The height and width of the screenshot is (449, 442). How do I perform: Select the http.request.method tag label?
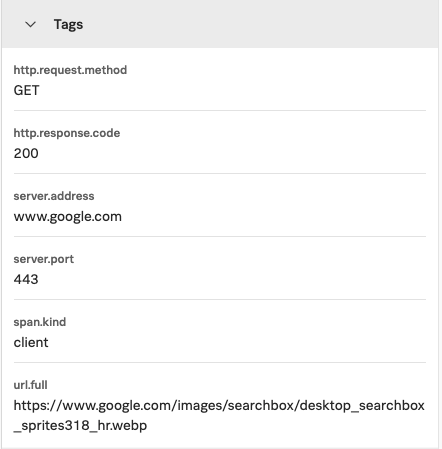70,70
